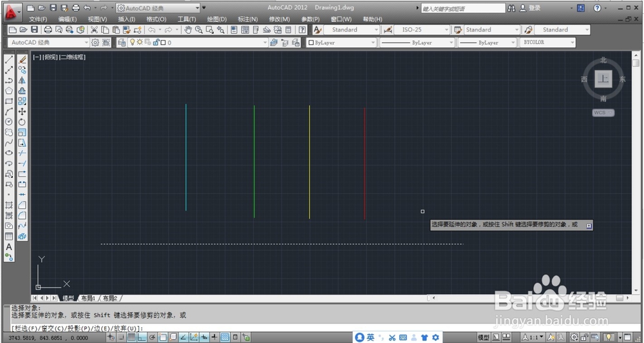Open the Hatch tool

tap(8, 205)
